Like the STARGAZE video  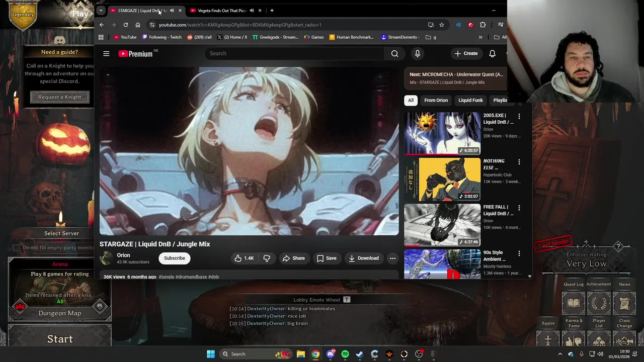pos(244,258)
